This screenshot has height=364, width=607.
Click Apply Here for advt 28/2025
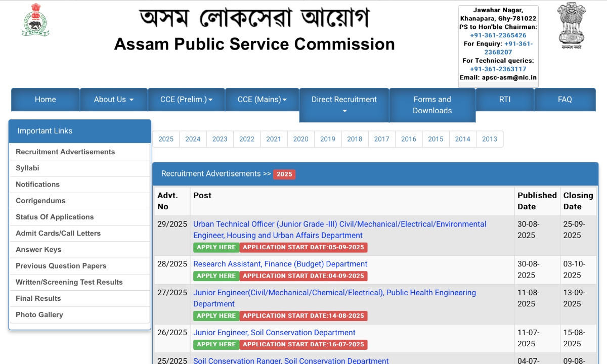[216, 276]
